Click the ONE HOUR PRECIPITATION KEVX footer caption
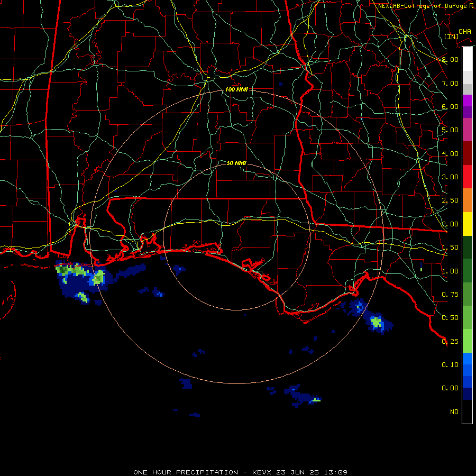The height and width of the screenshot is (476, 476). [241, 472]
